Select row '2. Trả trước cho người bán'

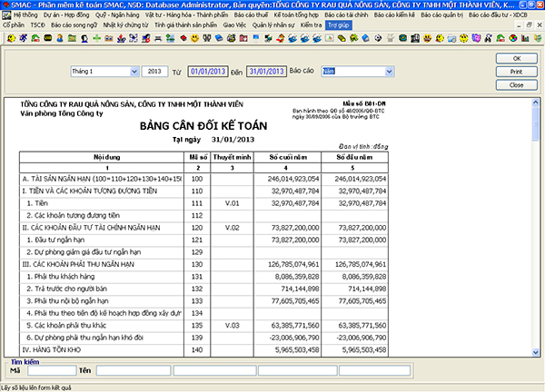click(x=203, y=289)
